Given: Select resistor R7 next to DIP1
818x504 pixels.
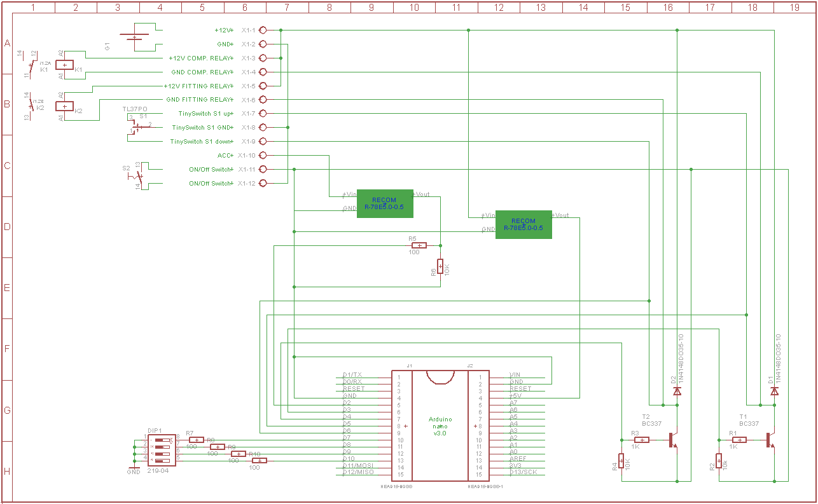Looking at the screenshot, I should pos(197,440).
